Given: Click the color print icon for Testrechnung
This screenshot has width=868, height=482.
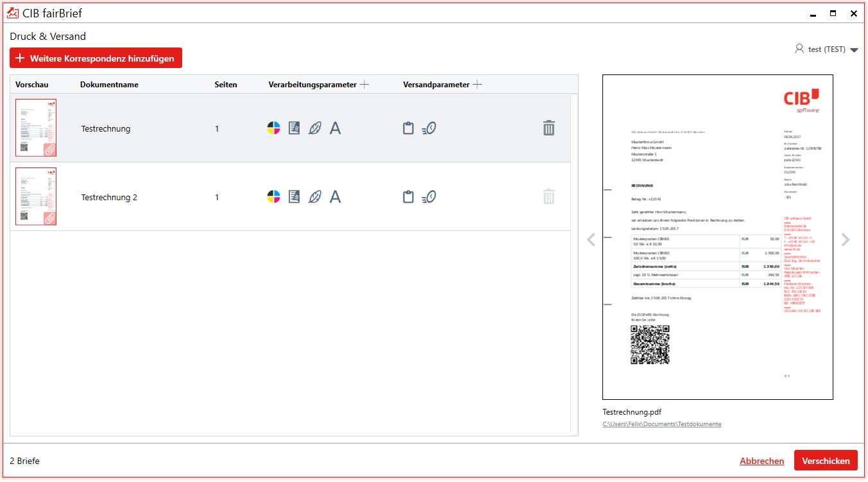Looking at the screenshot, I should pyautogui.click(x=274, y=128).
